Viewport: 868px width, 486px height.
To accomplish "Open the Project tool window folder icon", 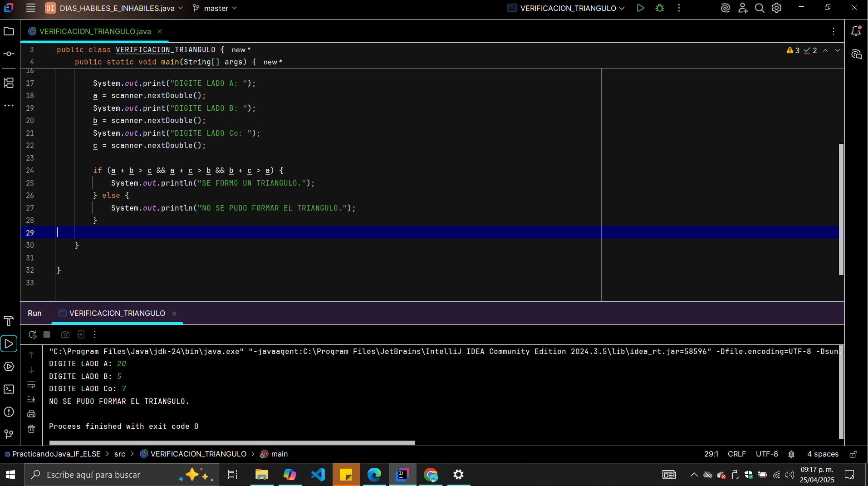I will click(x=9, y=31).
